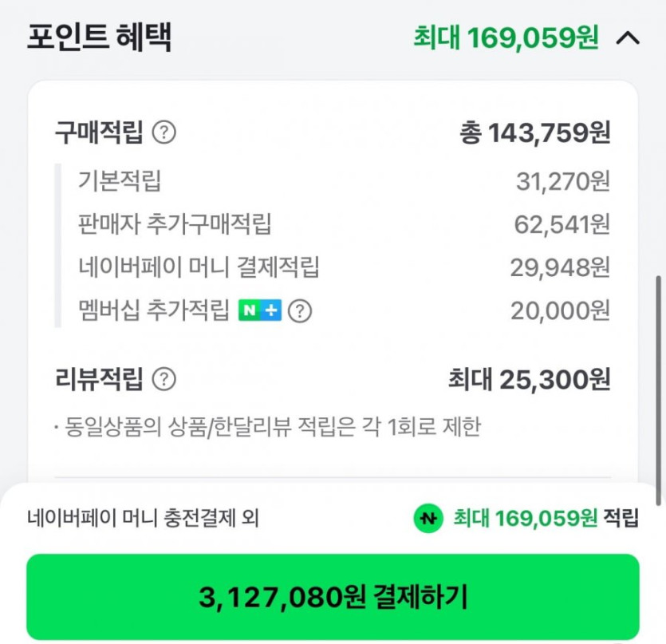
Task: Click the 최대 169,059원 적립 summary in bottom bar
Action: point(546,519)
